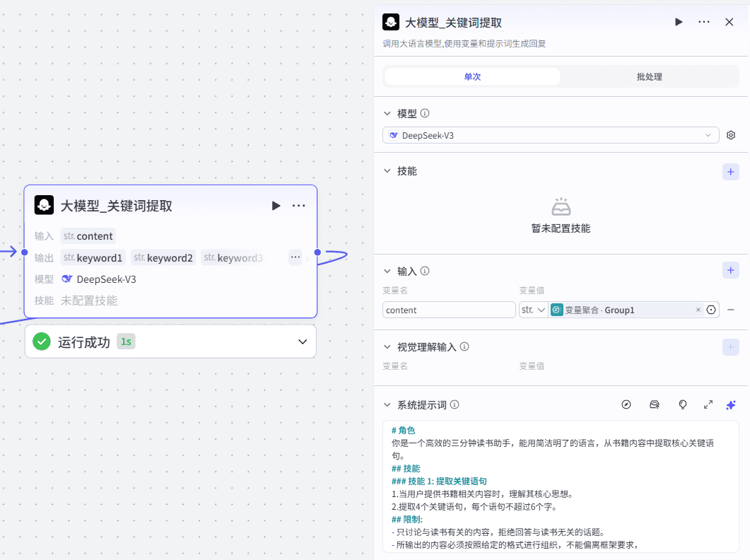Clear the 变量聚合 Group1 variable value

(698, 310)
